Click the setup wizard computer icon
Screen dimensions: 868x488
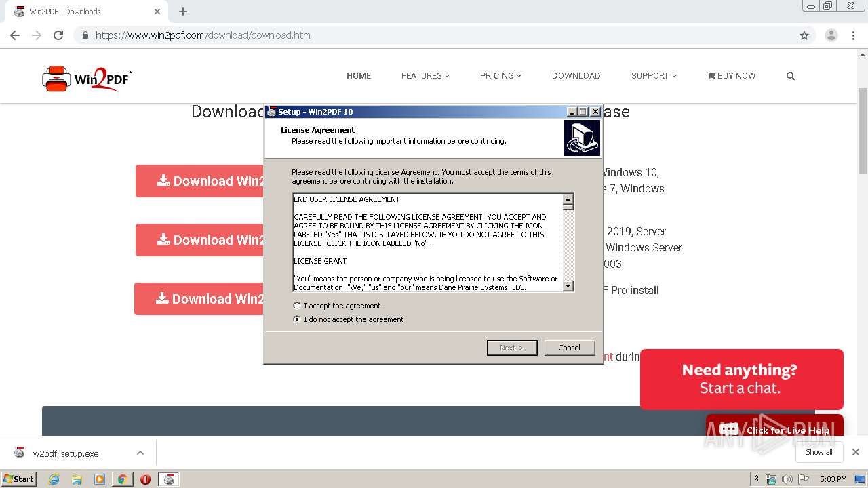point(582,138)
